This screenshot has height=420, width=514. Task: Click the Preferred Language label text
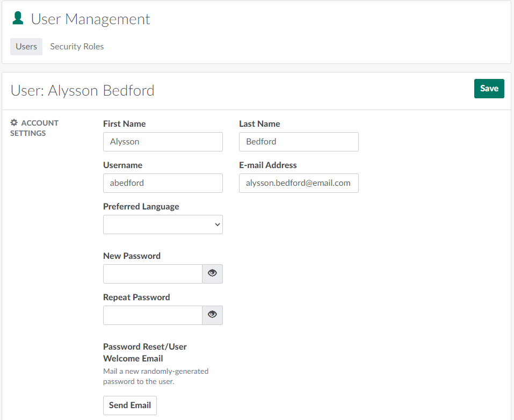[141, 207]
